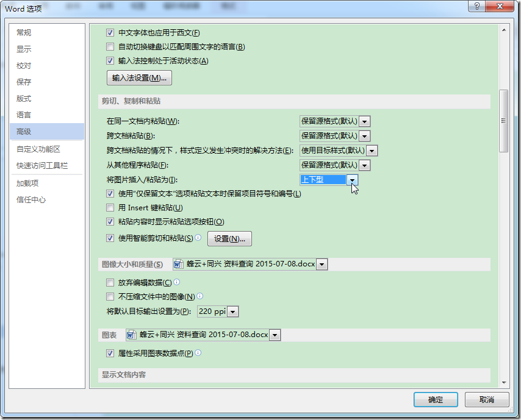Click scrollbar down arrow
The width and height of the screenshot is (521, 420).
(504, 383)
